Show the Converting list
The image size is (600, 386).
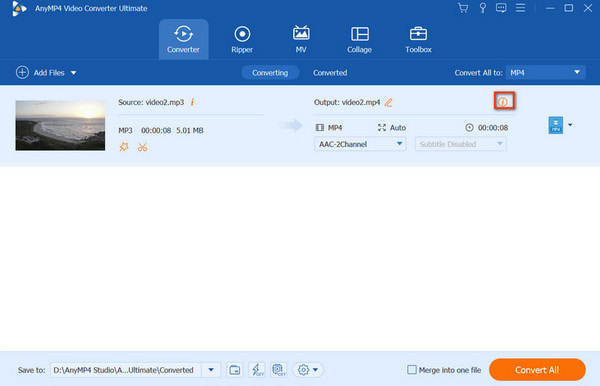click(x=270, y=73)
